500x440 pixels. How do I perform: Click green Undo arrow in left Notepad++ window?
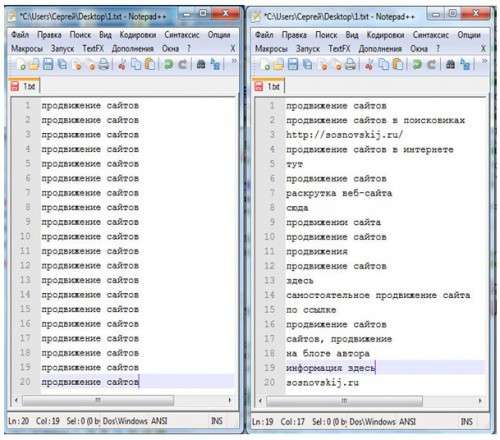[x=169, y=64]
